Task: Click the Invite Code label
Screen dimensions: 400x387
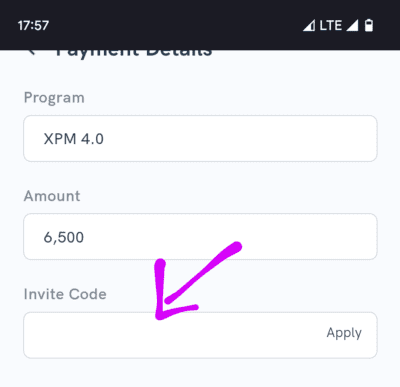Action: pyautogui.click(x=65, y=294)
